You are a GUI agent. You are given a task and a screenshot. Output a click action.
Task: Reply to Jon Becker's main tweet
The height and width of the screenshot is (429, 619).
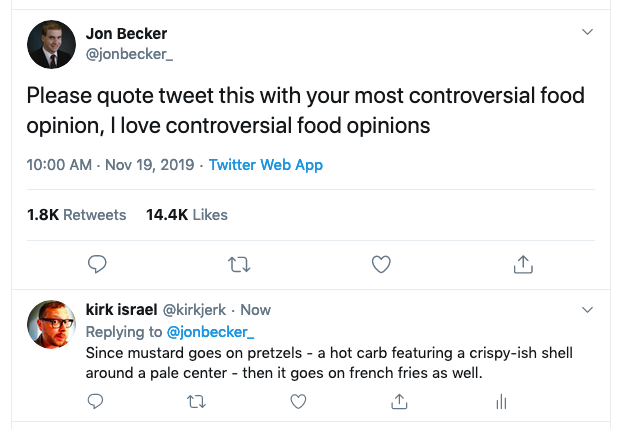97,264
